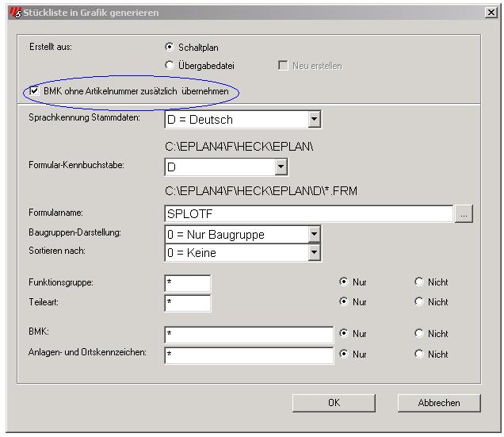Open the Formular-Kennbuchstabe dropdown arrow
The height and width of the screenshot is (437, 504).
pyautogui.click(x=281, y=167)
